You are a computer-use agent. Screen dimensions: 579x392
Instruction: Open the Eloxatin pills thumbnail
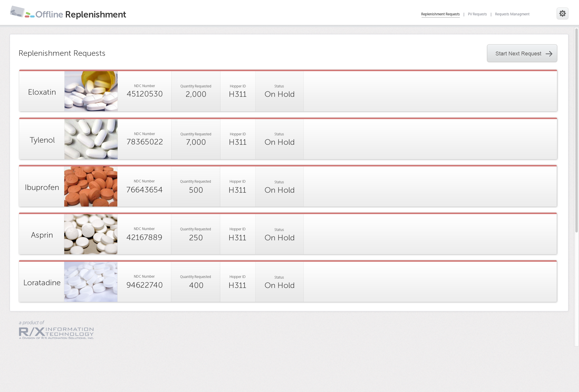[91, 91]
